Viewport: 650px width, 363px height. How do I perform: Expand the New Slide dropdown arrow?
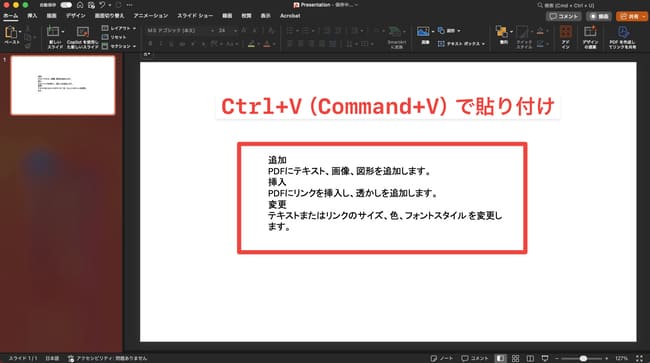[63, 32]
